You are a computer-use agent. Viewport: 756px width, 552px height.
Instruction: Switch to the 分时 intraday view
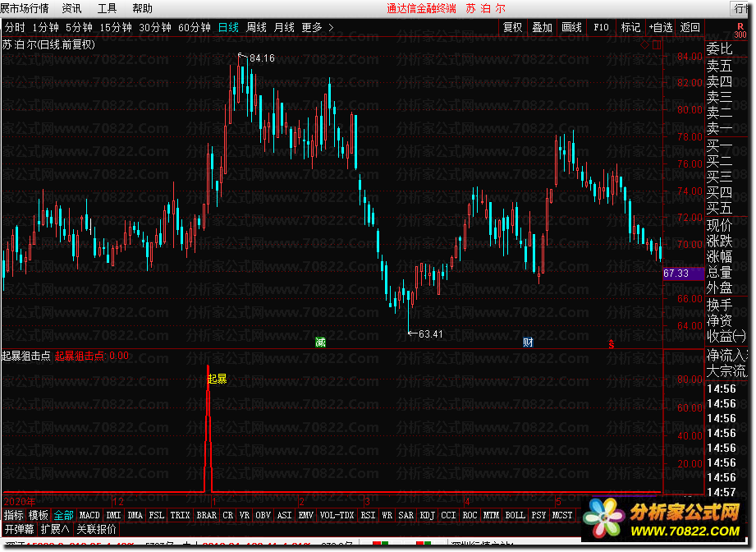tap(15, 27)
